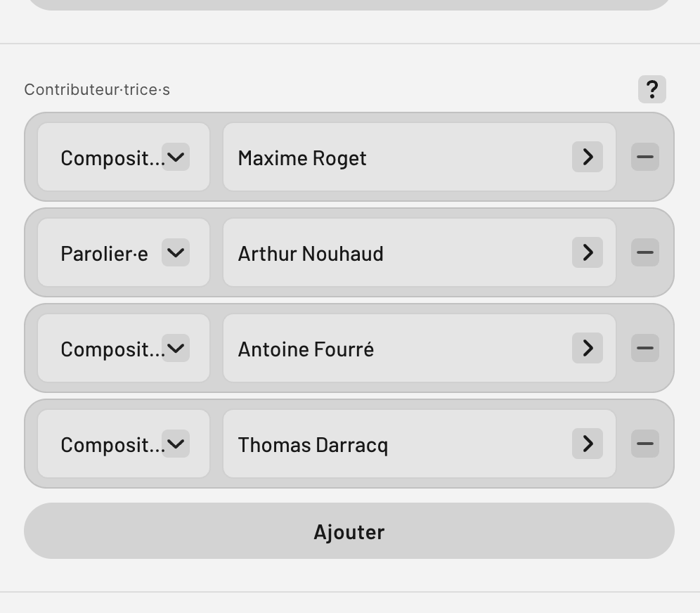Open Arthur Nouhaud details via arrow icon
This screenshot has width=700, height=613.
588,252
